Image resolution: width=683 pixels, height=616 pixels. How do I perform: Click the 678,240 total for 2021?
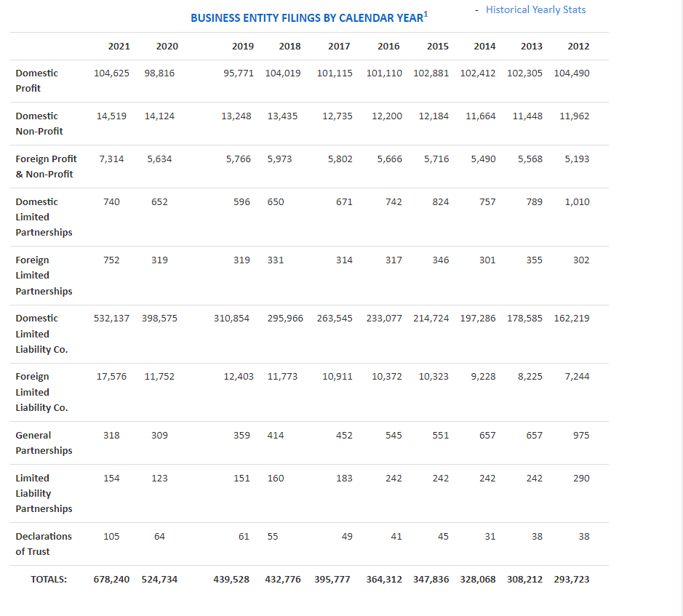[x=111, y=579]
